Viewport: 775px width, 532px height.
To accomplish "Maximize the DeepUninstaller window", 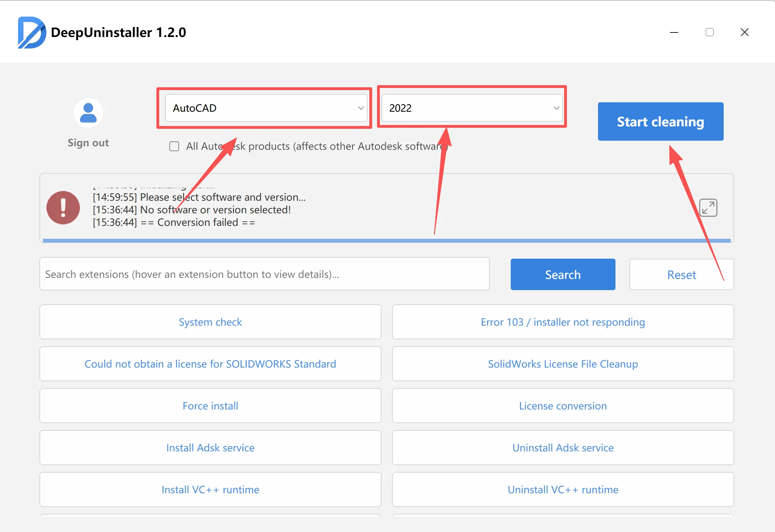I will 709,32.
